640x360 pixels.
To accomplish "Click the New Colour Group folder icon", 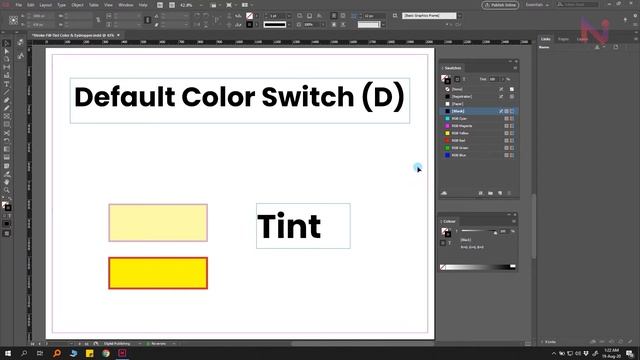I will (490, 193).
